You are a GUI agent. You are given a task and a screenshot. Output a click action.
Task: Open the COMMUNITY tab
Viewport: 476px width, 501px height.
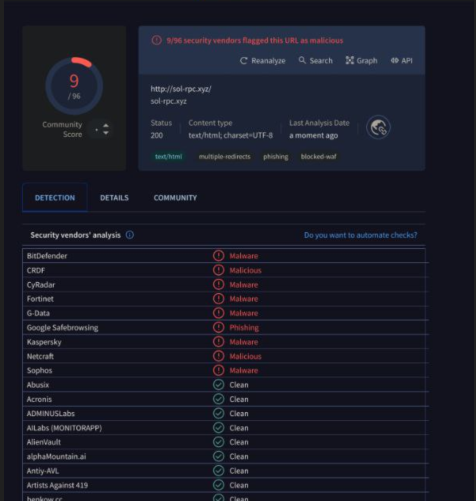(175, 198)
